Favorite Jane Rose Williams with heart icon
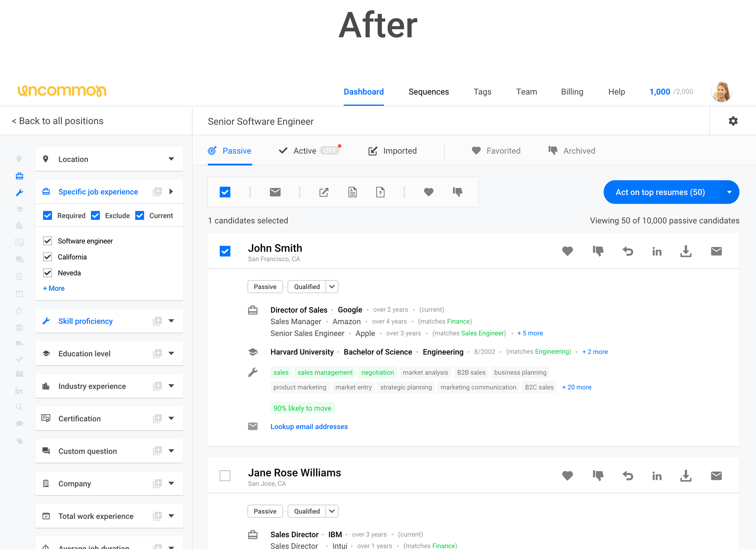This screenshot has height=549, width=756. pyautogui.click(x=567, y=476)
